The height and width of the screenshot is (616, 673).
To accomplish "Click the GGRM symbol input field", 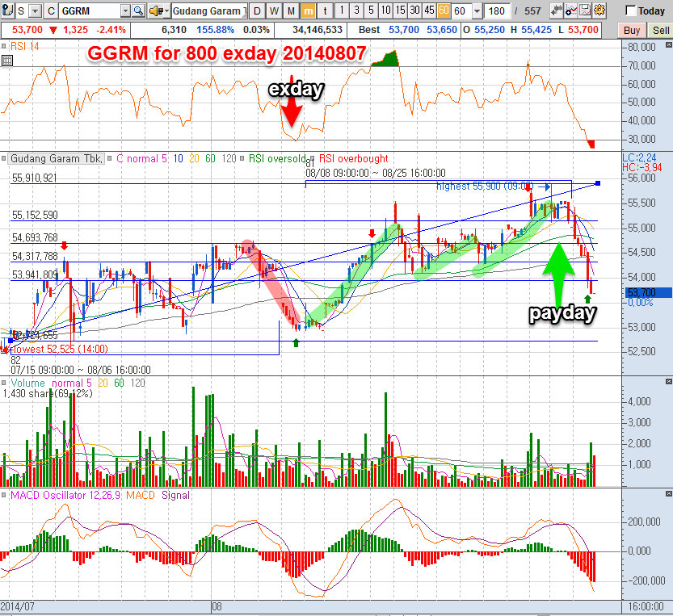I will (89, 10).
